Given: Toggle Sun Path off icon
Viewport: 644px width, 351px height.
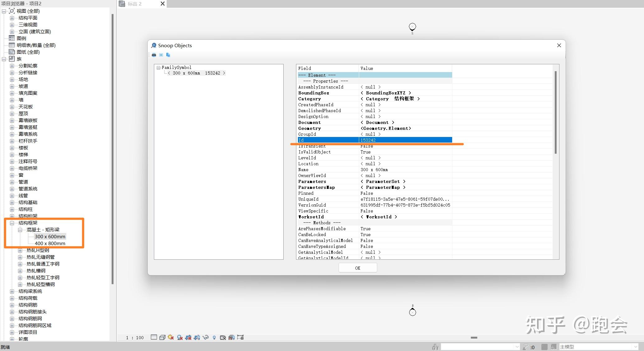Looking at the screenshot, I should click(170, 337).
